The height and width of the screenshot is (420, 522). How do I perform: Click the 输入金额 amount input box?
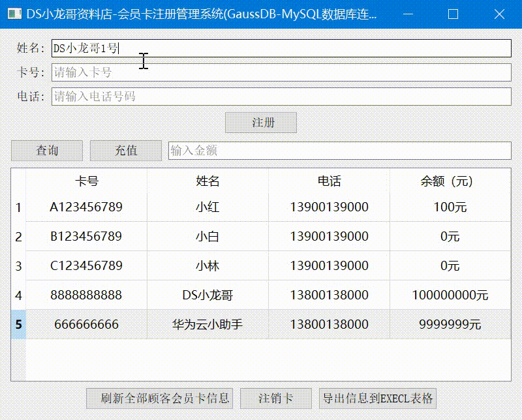click(x=339, y=151)
